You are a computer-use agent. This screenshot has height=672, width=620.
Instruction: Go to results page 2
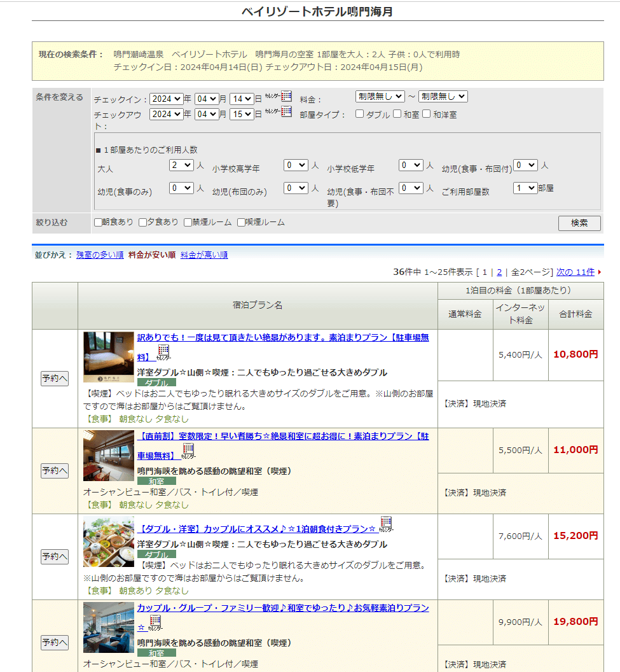pyautogui.click(x=499, y=272)
